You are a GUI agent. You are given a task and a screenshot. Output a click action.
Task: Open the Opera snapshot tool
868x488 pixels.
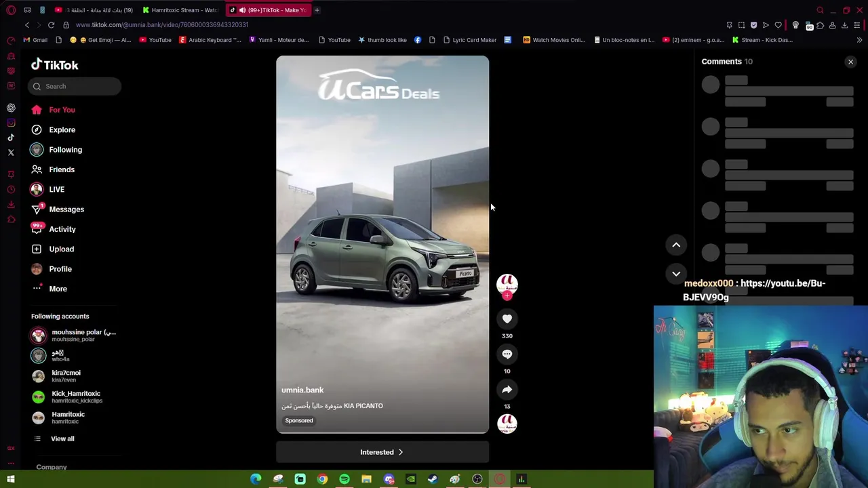[741, 25]
